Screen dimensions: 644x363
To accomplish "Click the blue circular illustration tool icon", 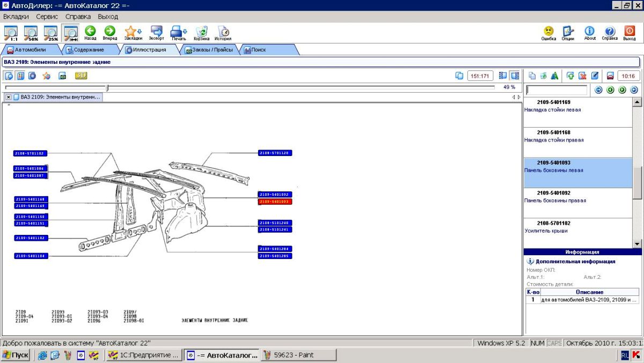I will click(32, 76).
